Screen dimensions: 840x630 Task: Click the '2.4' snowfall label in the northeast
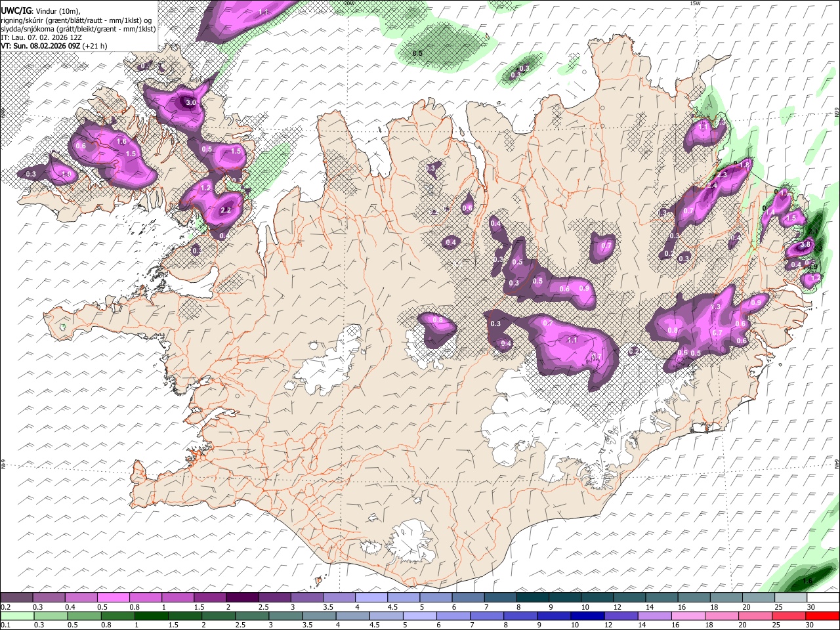(712, 186)
